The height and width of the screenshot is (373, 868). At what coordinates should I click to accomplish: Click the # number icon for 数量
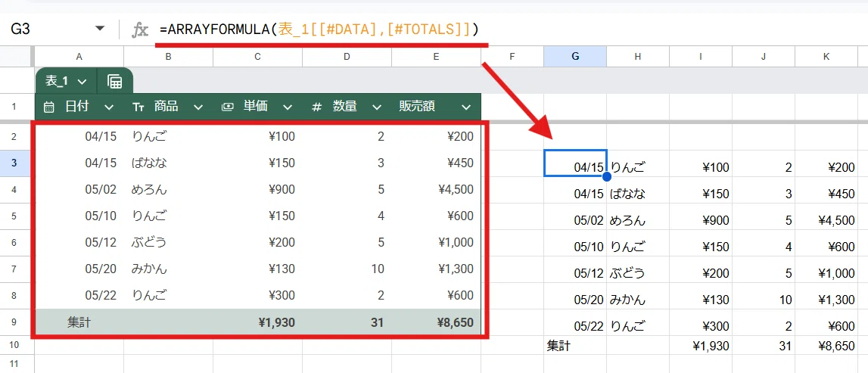click(x=316, y=107)
